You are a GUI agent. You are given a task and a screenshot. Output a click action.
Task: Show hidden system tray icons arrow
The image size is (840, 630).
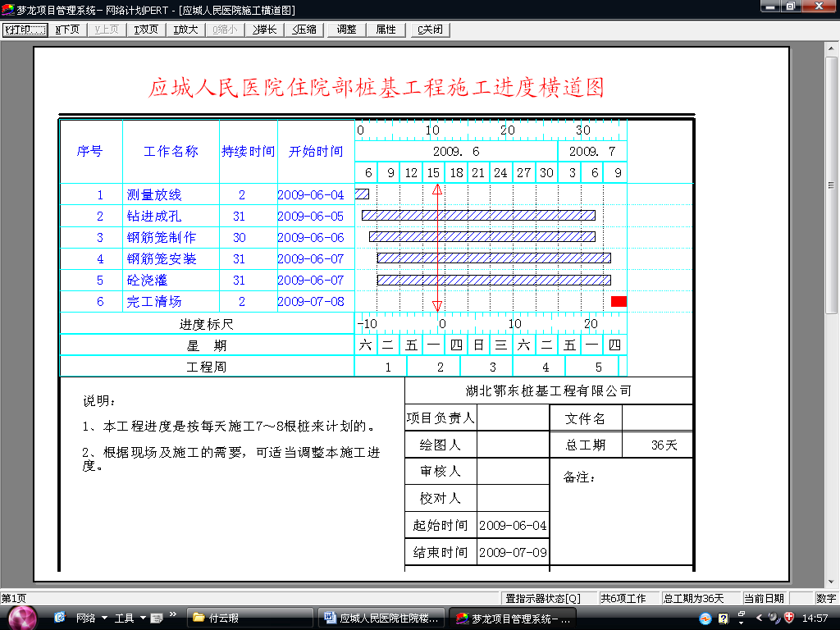point(759,618)
